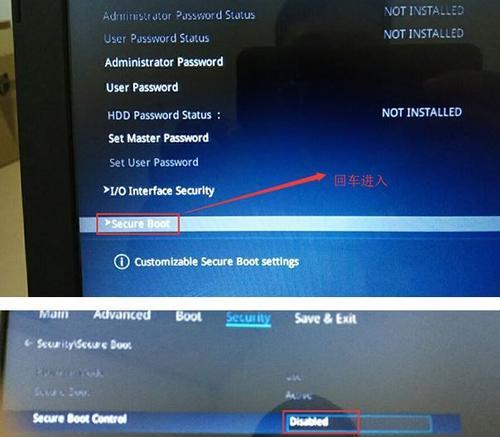This screenshot has width=500, height=437.
Task: Click the arrow before Secure Boot entry
Action: pos(107,223)
